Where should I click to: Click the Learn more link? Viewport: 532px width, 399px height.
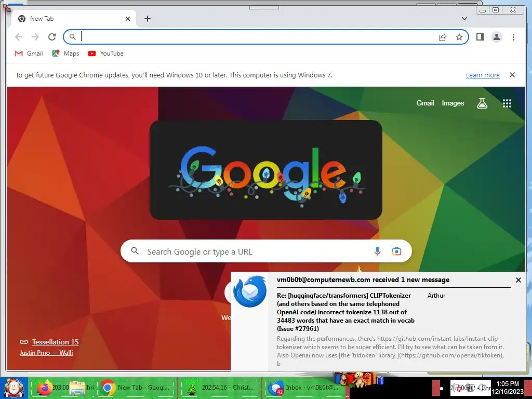point(483,75)
